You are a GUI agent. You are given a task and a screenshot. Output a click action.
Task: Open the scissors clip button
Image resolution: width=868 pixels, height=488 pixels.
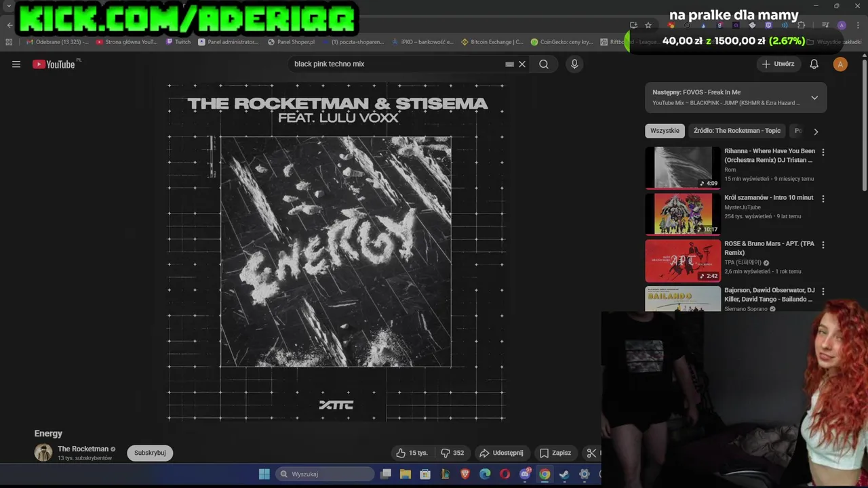coord(591,453)
